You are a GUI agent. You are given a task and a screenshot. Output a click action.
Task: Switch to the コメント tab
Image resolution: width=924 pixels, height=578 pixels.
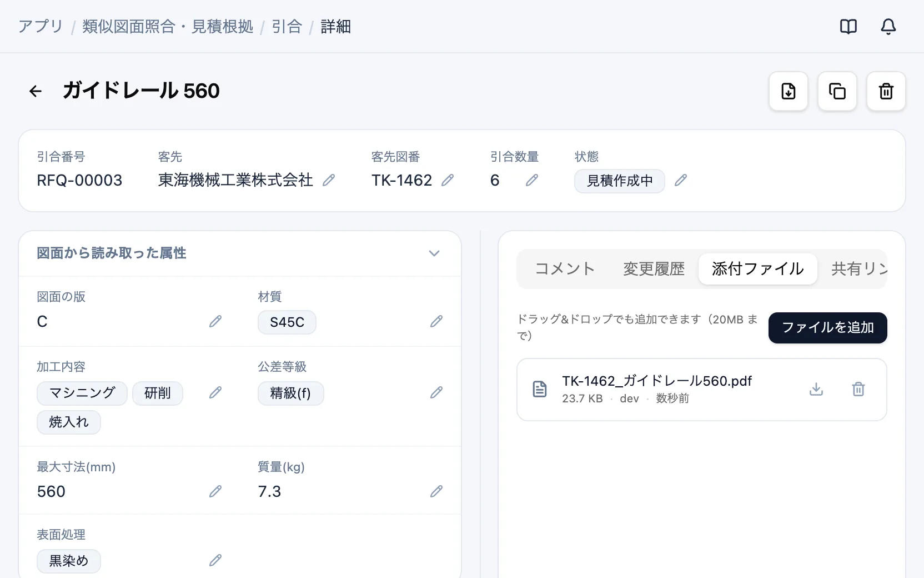click(x=565, y=269)
